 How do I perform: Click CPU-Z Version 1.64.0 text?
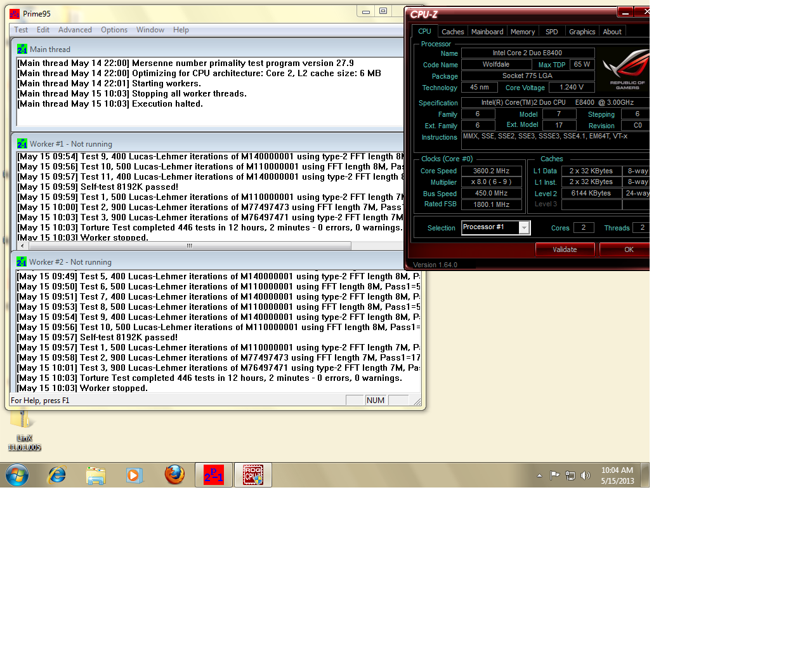coord(435,265)
